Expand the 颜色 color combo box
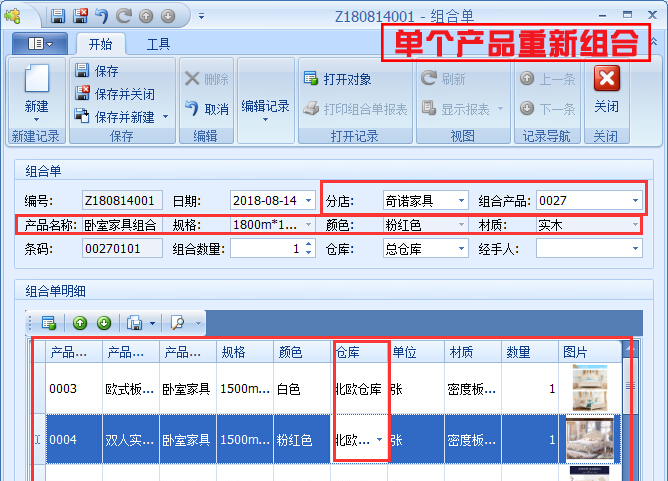 point(461,225)
